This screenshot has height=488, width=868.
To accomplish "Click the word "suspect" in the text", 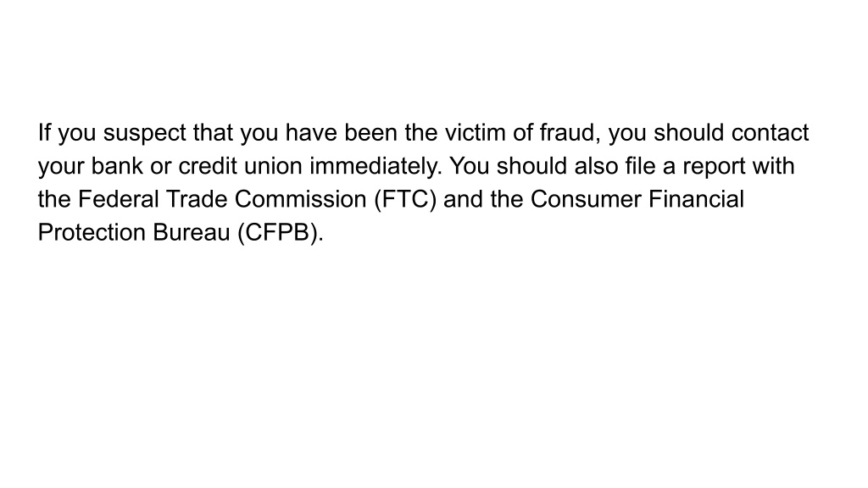I will click(x=144, y=134).
